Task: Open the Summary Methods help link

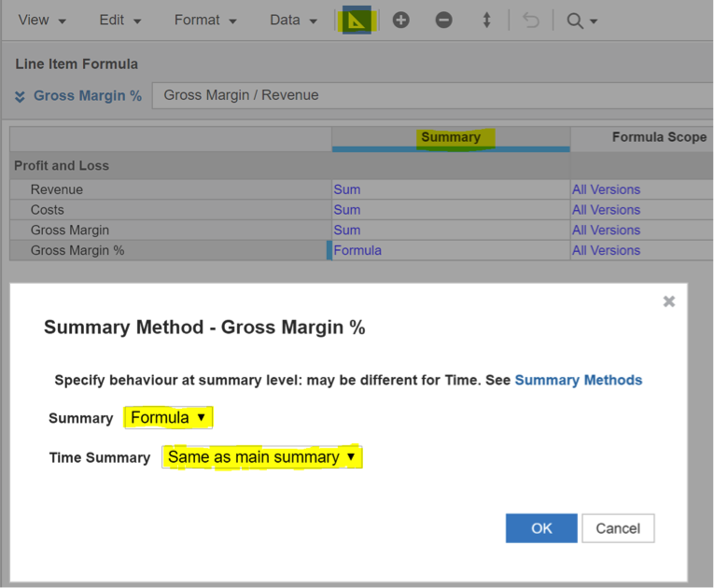Action: click(579, 380)
